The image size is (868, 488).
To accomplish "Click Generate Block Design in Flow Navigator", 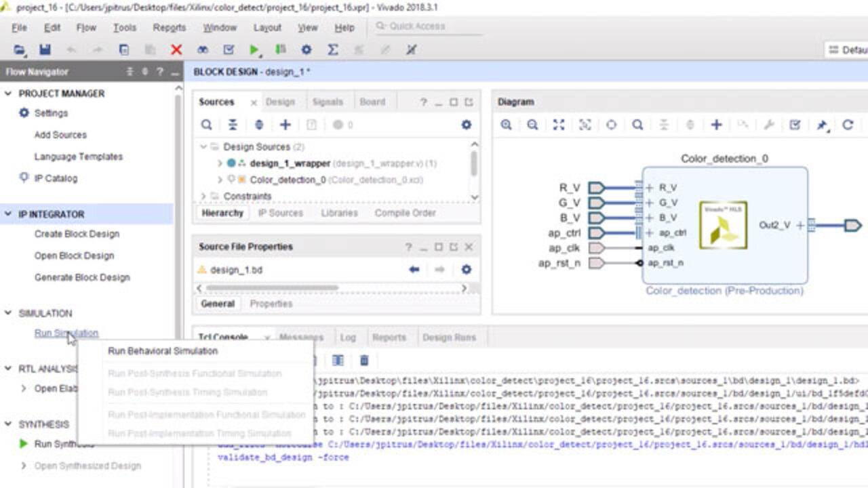I will click(x=82, y=277).
